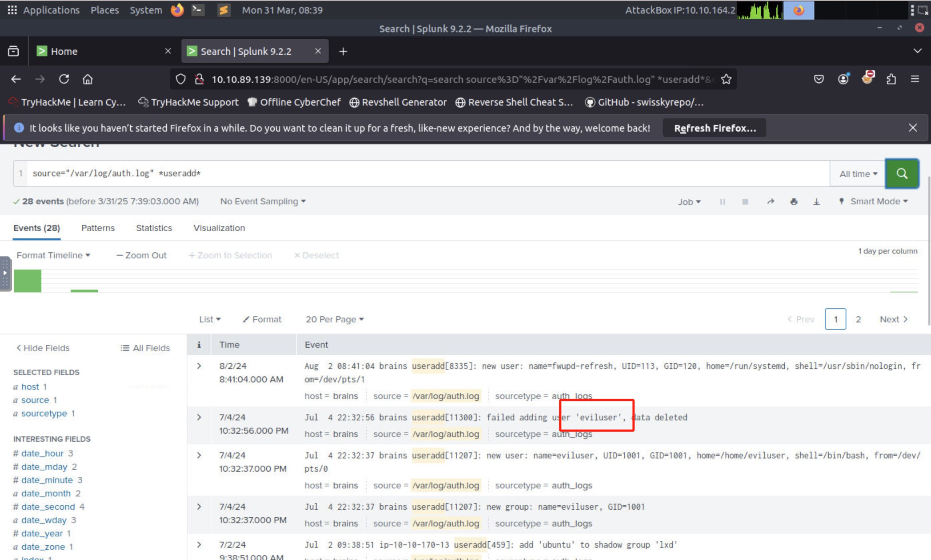The height and width of the screenshot is (560, 931).
Task: Click the share job arrow icon
Action: coord(770,202)
